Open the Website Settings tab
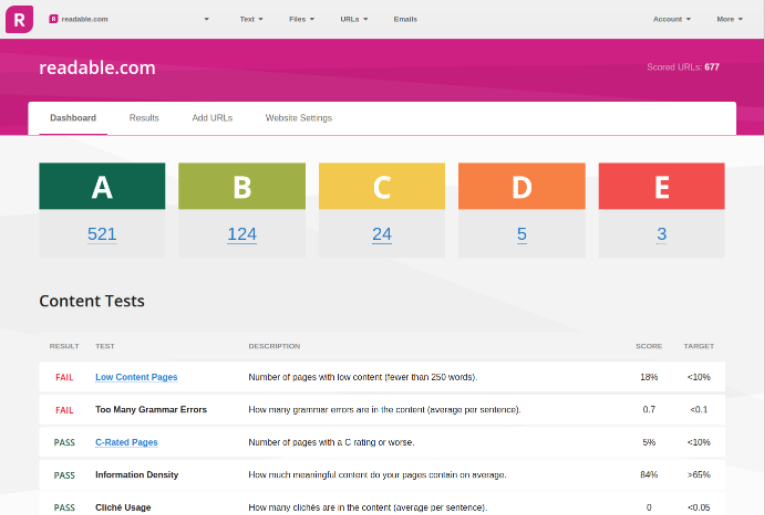 tap(299, 118)
